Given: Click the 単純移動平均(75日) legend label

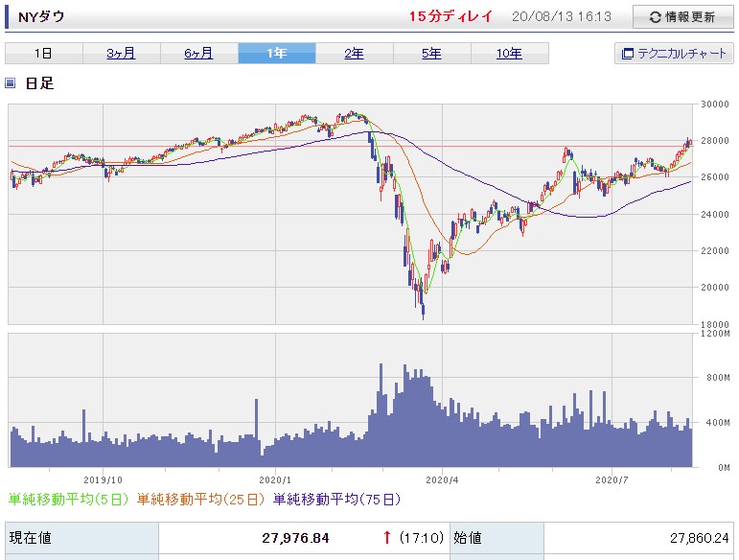Looking at the screenshot, I should 336,500.
